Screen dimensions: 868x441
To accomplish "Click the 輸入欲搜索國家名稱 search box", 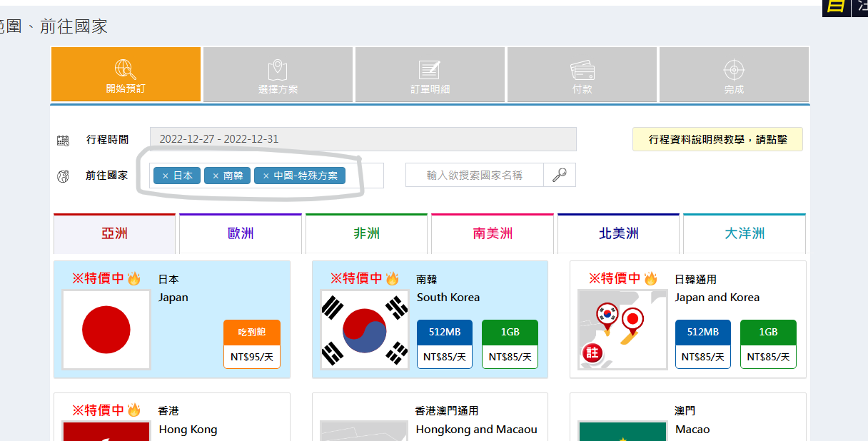I will point(475,175).
